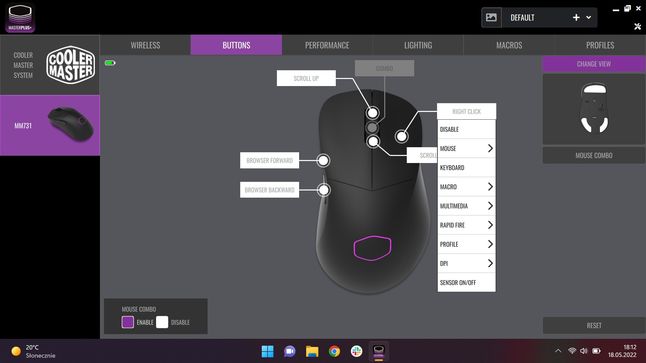This screenshot has height=363, width=646.
Task: Click the BROWSER FORWARD assignment label
Action: pos(269,160)
